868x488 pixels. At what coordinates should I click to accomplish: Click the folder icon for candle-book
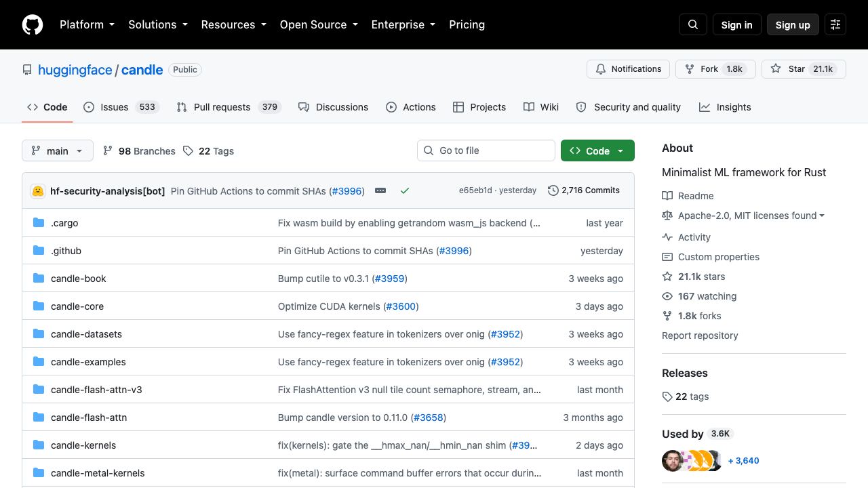[39, 278]
